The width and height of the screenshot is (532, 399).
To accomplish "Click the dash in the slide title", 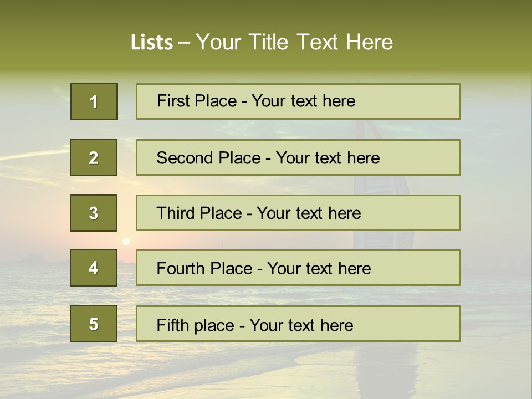I will click(x=184, y=43).
